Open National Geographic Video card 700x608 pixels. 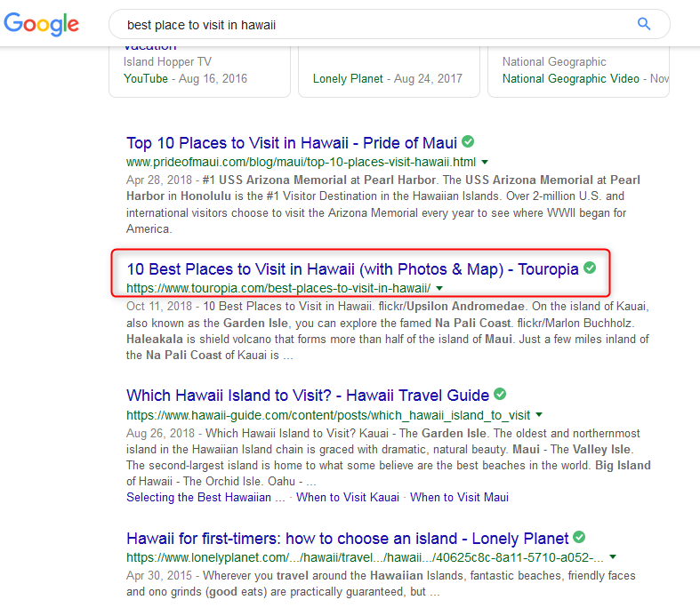point(578,71)
